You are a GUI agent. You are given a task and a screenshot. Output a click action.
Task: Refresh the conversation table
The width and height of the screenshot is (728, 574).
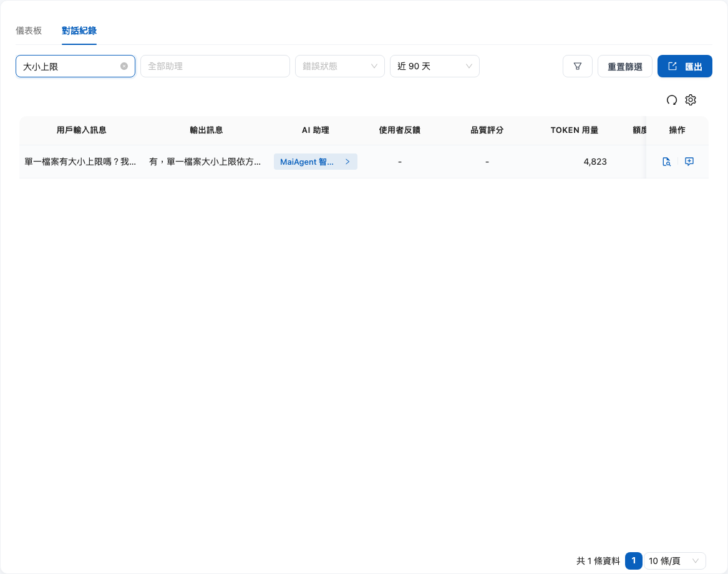(672, 100)
